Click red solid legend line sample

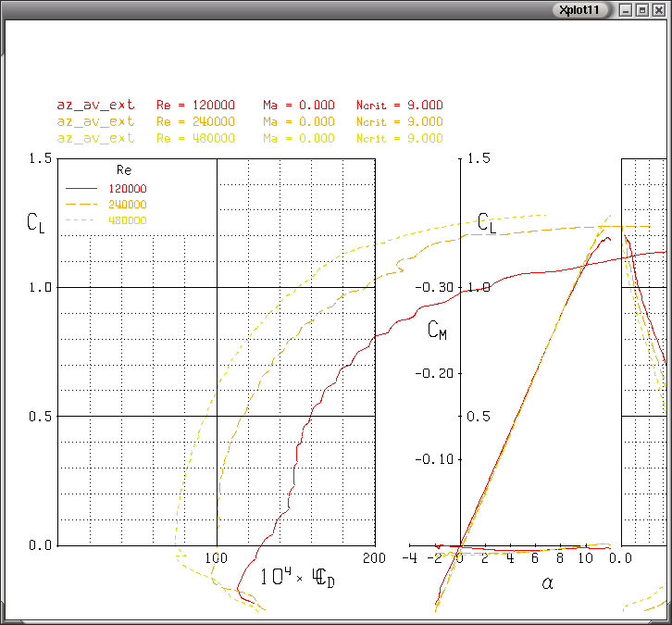click(x=81, y=188)
